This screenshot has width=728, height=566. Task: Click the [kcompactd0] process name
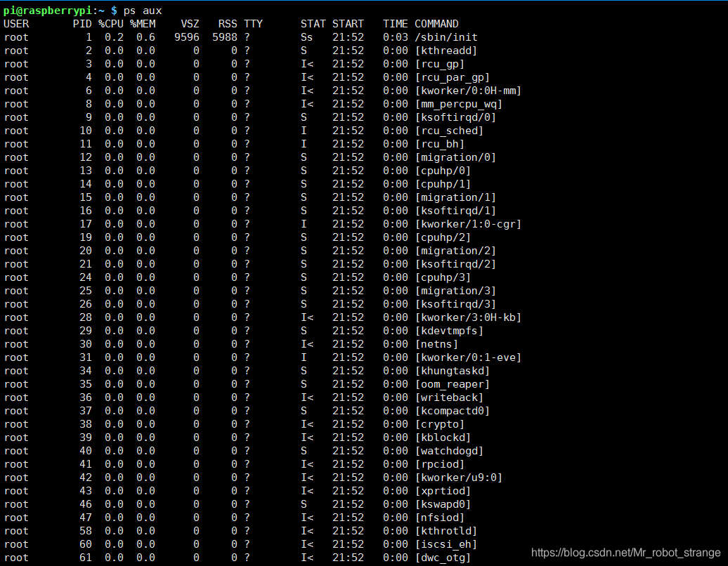click(453, 411)
